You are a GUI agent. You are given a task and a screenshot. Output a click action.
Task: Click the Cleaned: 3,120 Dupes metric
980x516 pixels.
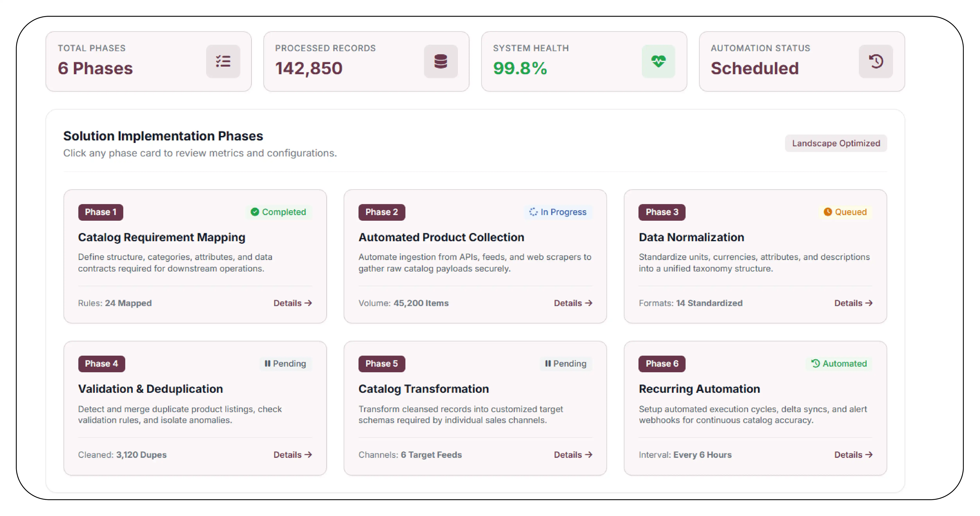tap(122, 455)
